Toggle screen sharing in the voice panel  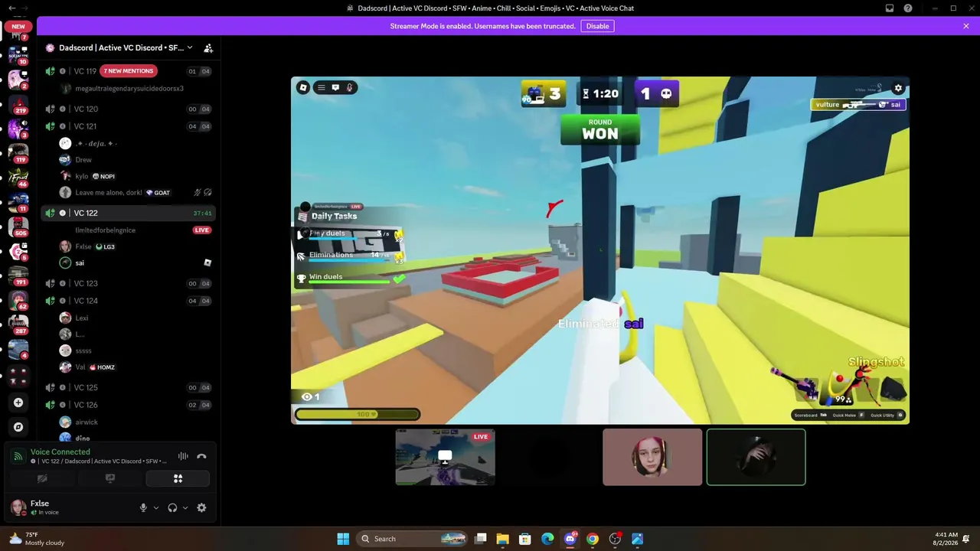[x=110, y=479]
